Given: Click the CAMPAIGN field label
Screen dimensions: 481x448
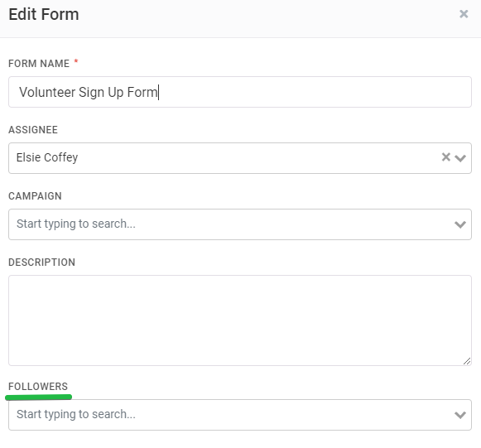Looking at the screenshot, I should click(35, 196).
